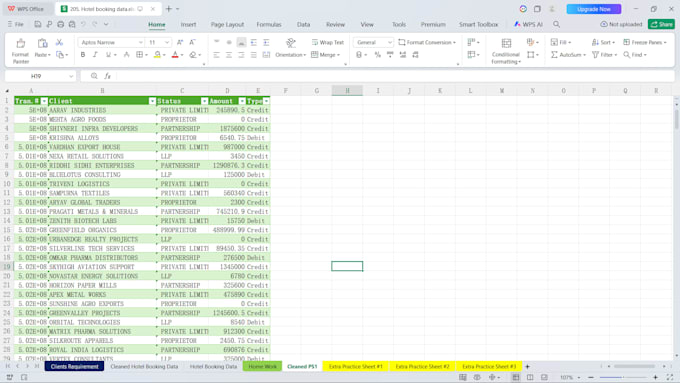Open the Merge dropdown
The width and height of the screenshot is (680, 383).
[x=326, y=55]
